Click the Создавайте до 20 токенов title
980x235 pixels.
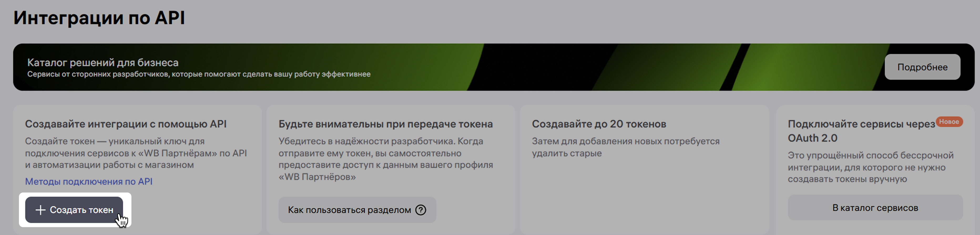599,124
